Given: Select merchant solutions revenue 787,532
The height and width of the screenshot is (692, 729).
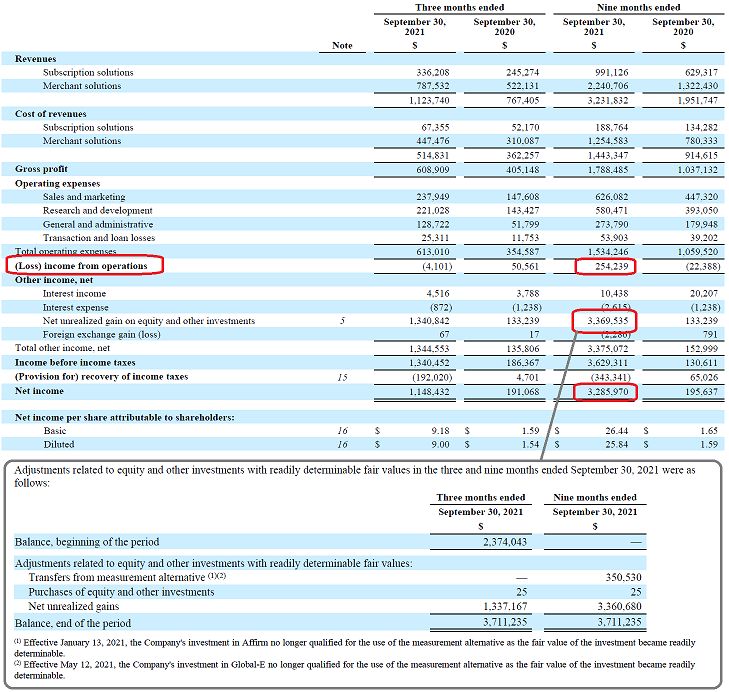Looking at the screenshot, I should (432, 86).
